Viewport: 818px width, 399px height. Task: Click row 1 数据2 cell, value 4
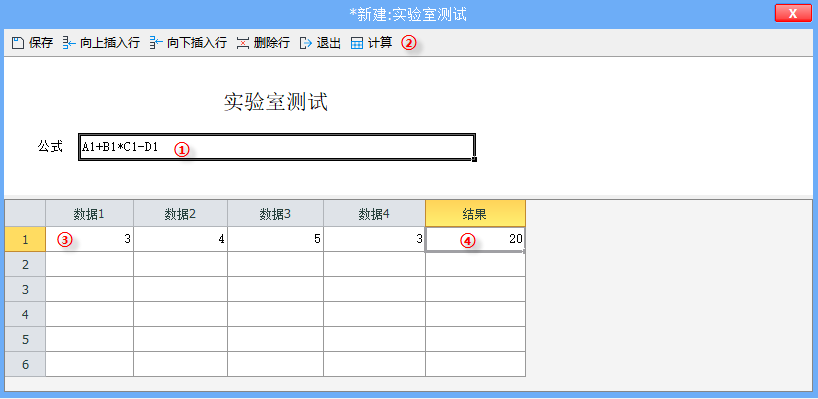(x=181, y=239)
